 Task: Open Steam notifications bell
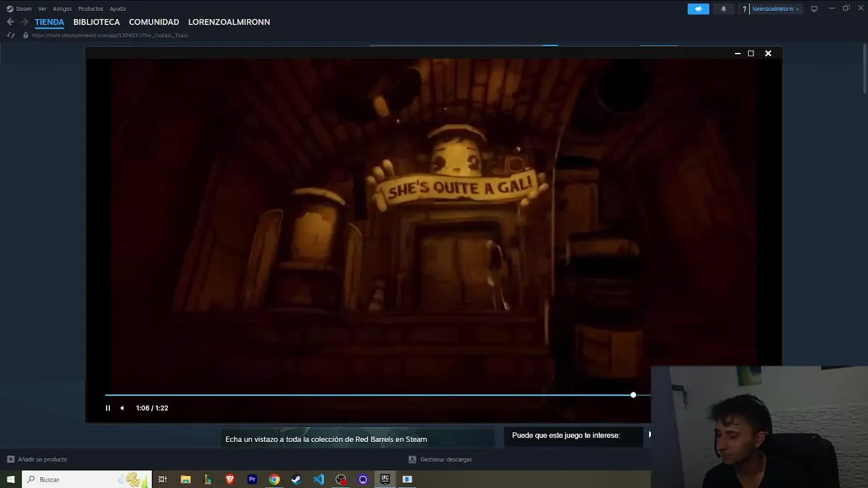tap(724, 9)
